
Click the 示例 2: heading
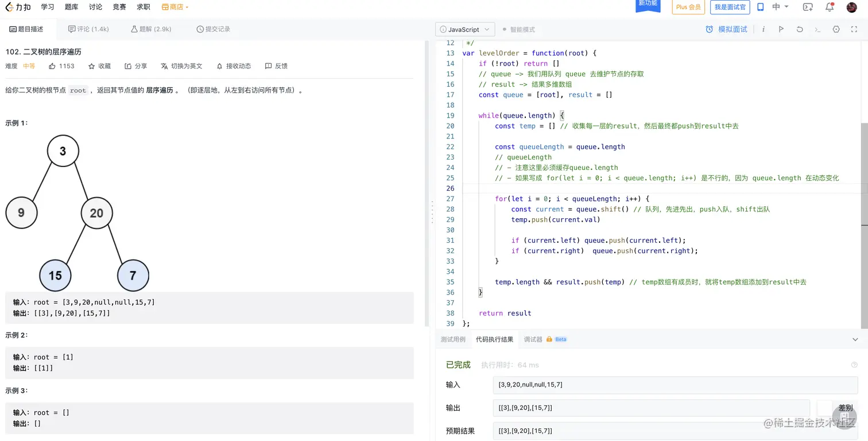(x=17, y=335)
